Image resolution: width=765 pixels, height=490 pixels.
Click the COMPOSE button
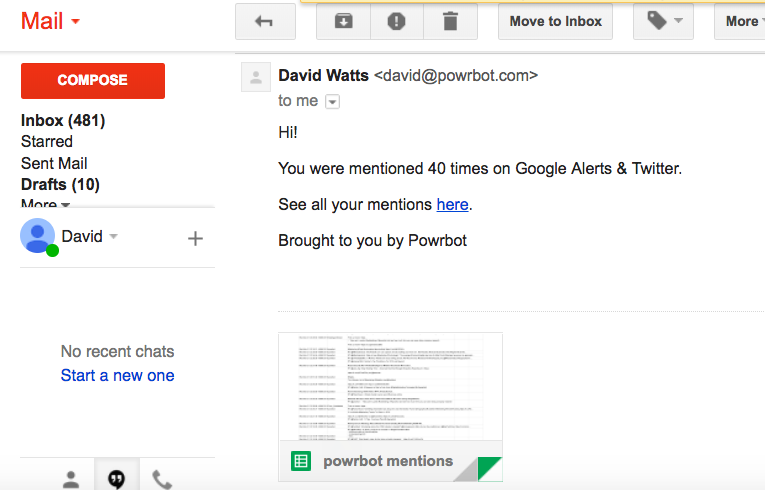tap(93, 81)
